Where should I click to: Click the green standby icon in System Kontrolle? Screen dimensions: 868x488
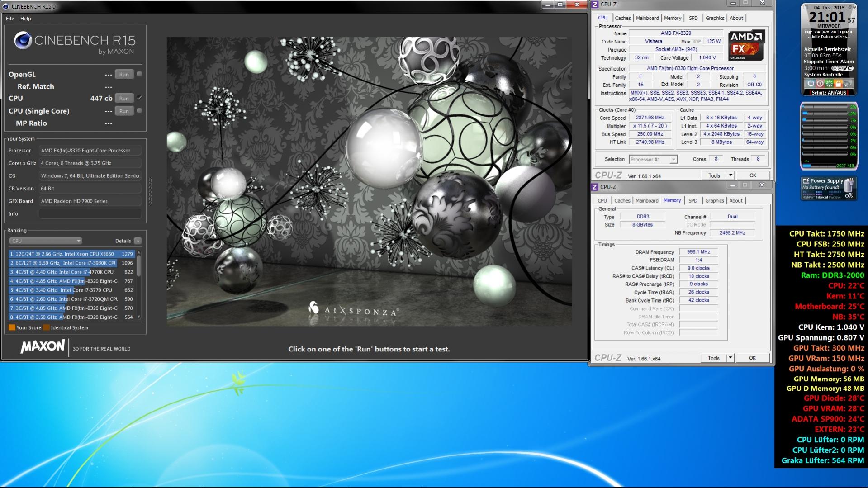pos(829,84)
